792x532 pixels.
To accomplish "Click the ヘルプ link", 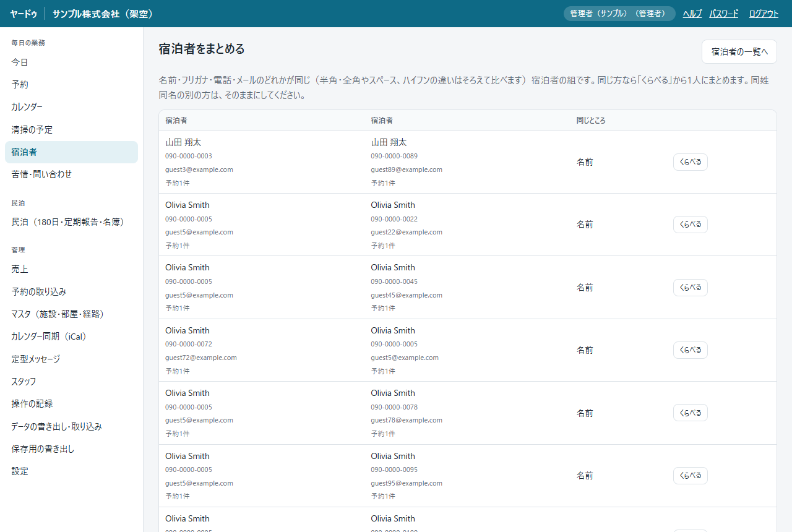I will 692,14.
